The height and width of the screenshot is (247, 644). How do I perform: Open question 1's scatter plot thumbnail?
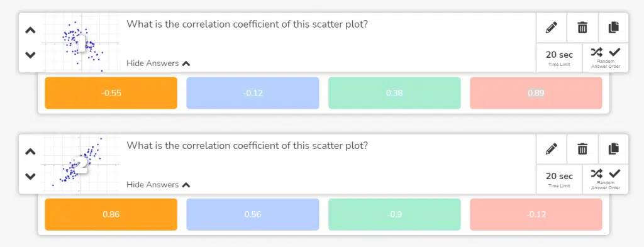pos(81,43)
